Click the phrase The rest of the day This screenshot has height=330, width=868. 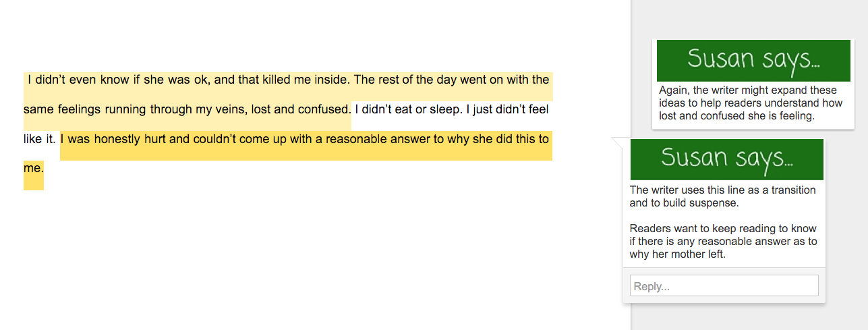click(x=405, y=80)
